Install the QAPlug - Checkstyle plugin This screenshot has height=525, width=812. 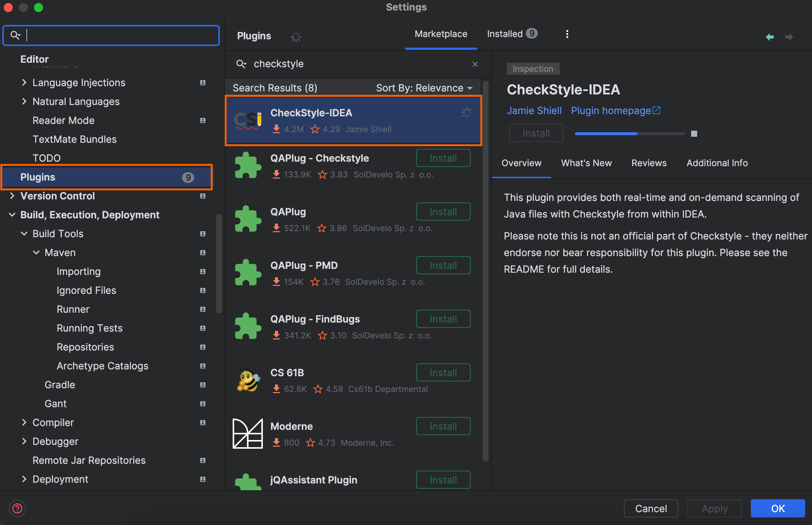point(443,158)
